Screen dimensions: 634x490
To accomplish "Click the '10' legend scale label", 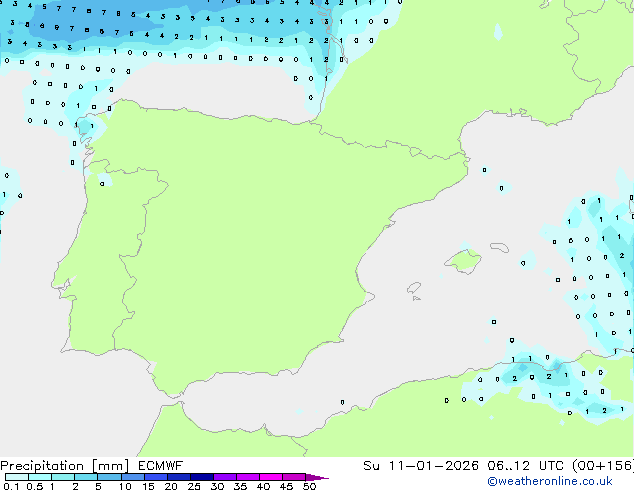I will pos(125,486).
